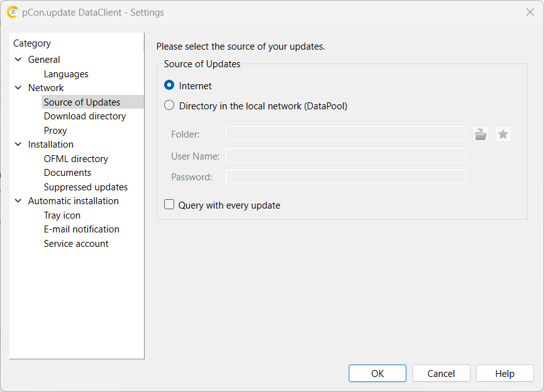Open Help for this dialog
Screen dimensions: 544x392
click(x=505, y=373)
